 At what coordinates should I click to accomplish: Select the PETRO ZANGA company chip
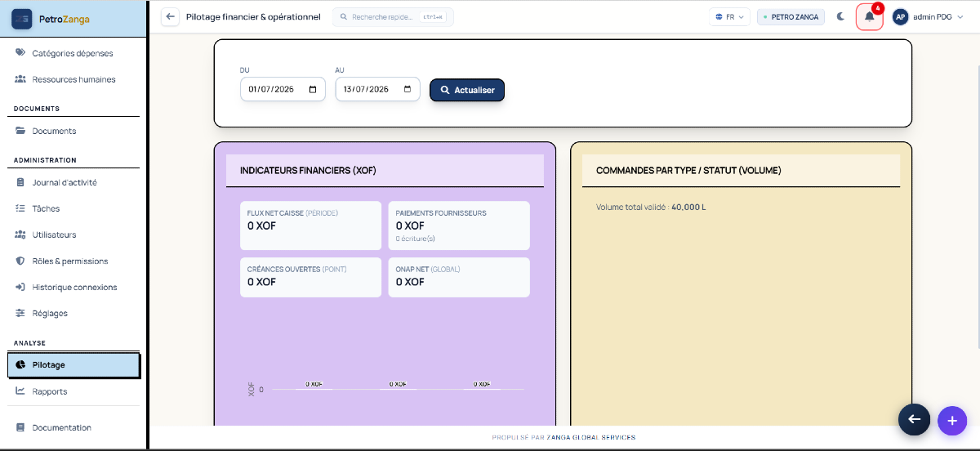(791, 16)
